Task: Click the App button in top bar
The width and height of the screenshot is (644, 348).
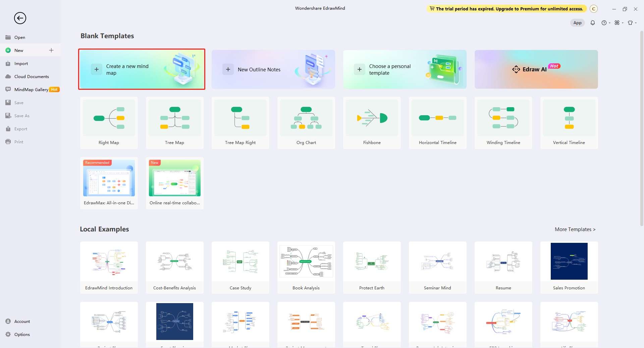Action: pyautogui.click(x=577, y=23)
